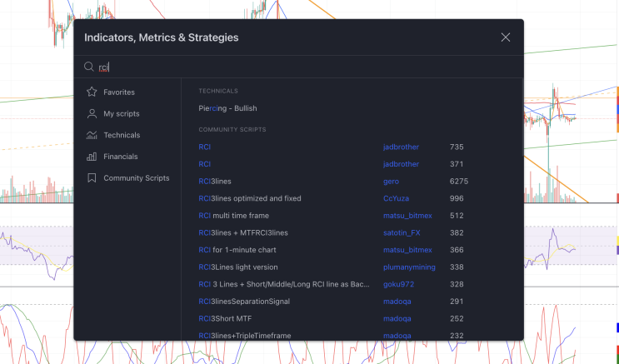Click the Technicals chart icon
Screen dimensions: 619x364
92,135
